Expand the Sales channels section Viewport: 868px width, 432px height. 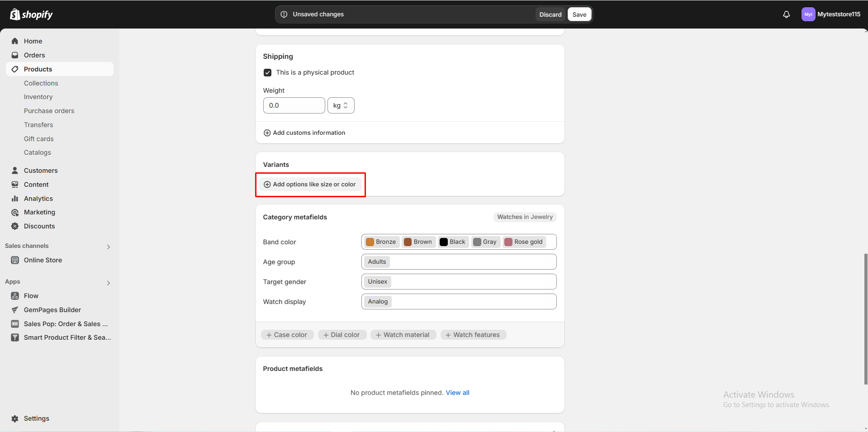[108, 247]
